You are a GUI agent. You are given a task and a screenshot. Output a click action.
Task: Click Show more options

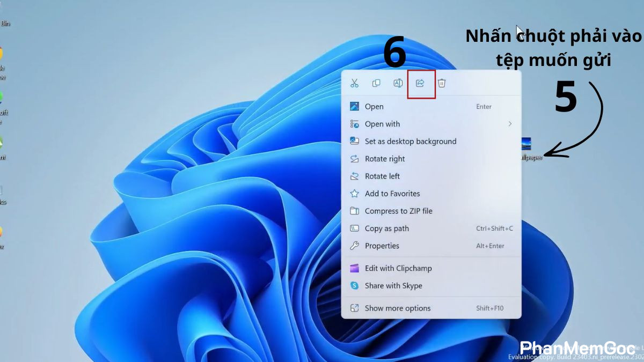[431, 308]
